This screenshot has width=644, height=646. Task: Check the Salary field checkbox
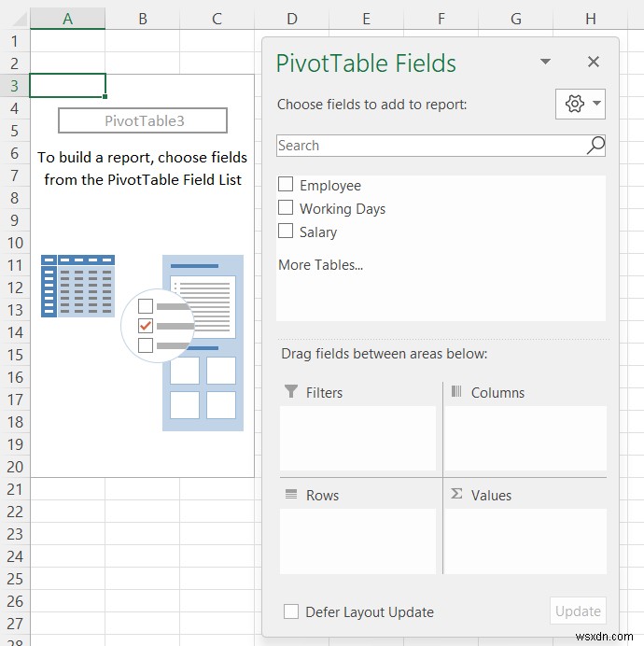coord(286,231)
